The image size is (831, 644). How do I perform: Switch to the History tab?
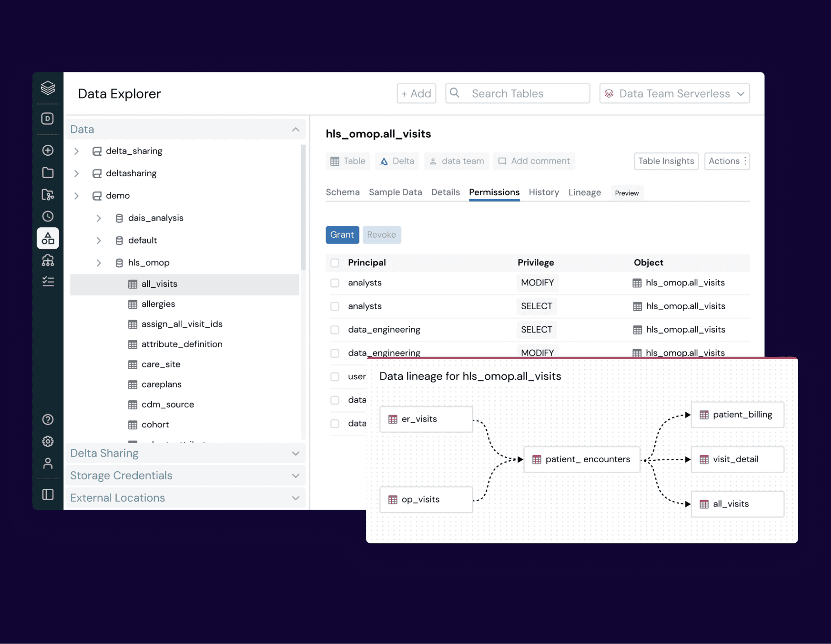pos(544,192)
